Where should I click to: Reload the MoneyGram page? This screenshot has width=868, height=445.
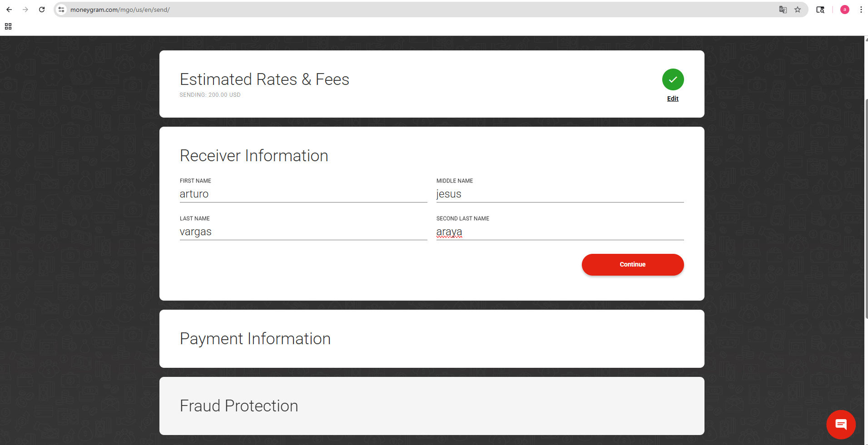click(42, 10)
